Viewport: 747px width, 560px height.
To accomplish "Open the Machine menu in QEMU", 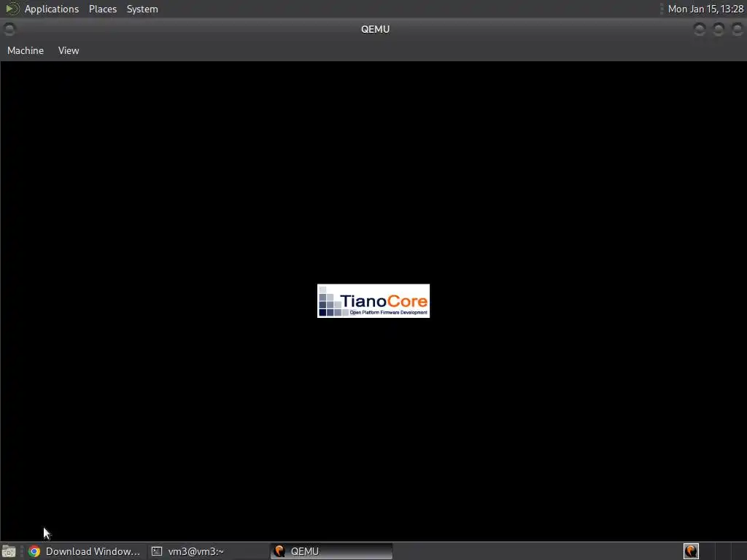I will pos(26,50).
